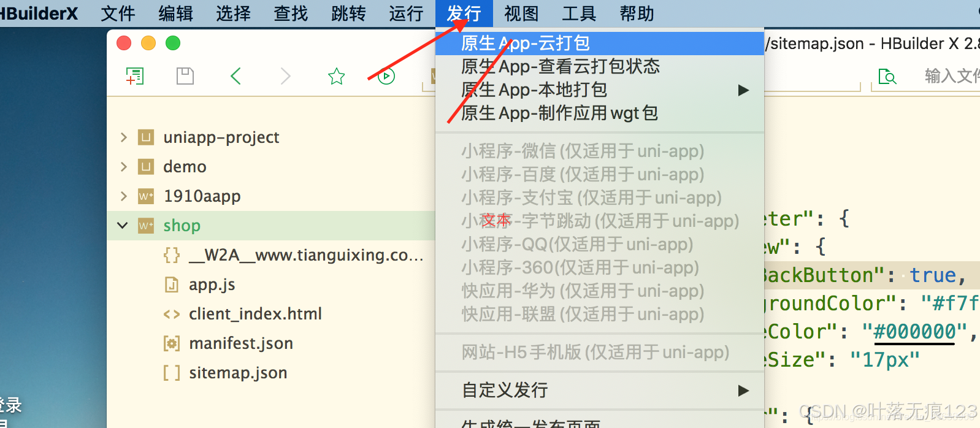Collapse the shop project node

123,225
